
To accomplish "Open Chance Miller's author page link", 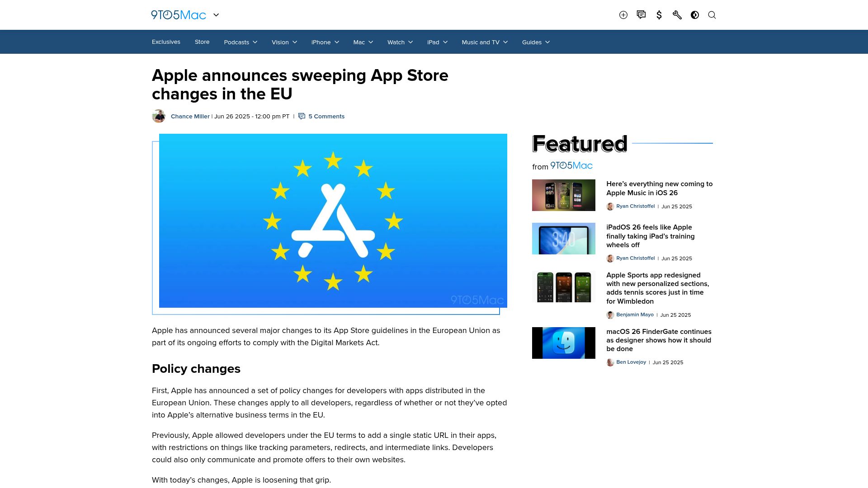I will coord(190,117).
